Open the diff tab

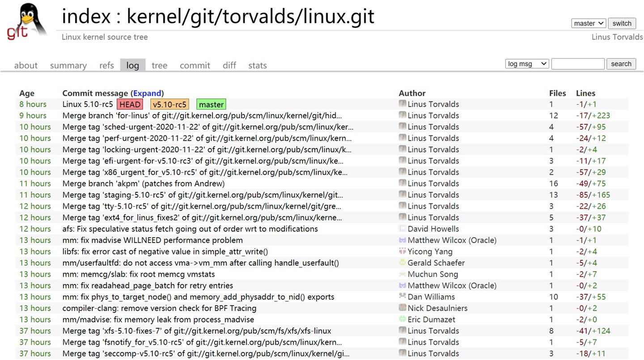tap(229, 65)
